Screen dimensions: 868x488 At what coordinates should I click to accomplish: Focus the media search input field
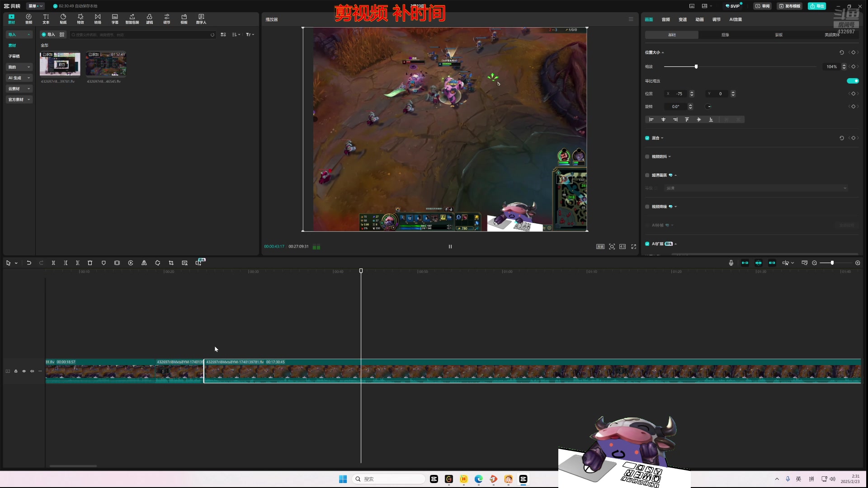click(x=142, y=35)
